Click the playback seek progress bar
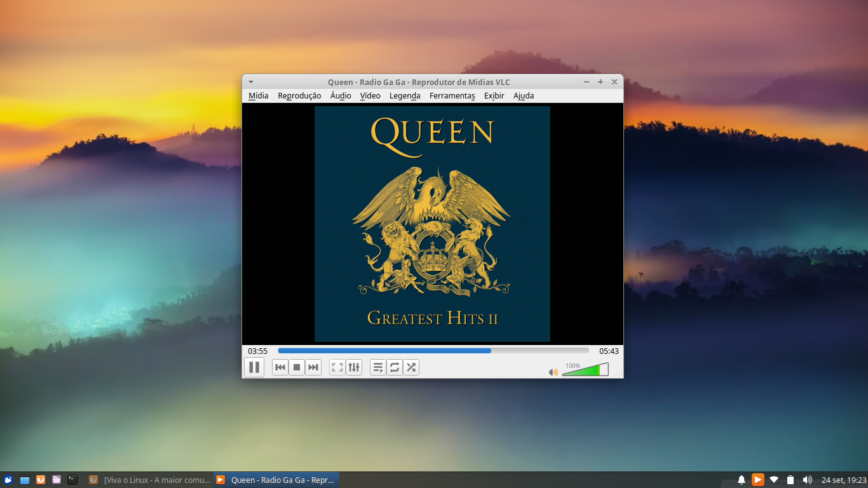Screen dimensions: 868x488 pos(433,351)
